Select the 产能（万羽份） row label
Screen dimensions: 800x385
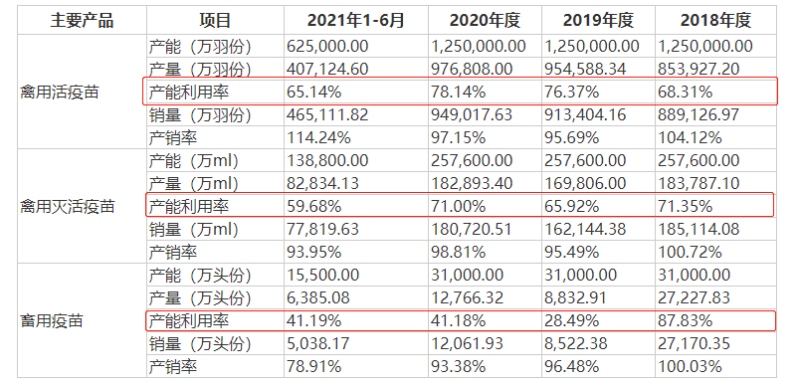(x=200, y=46)
